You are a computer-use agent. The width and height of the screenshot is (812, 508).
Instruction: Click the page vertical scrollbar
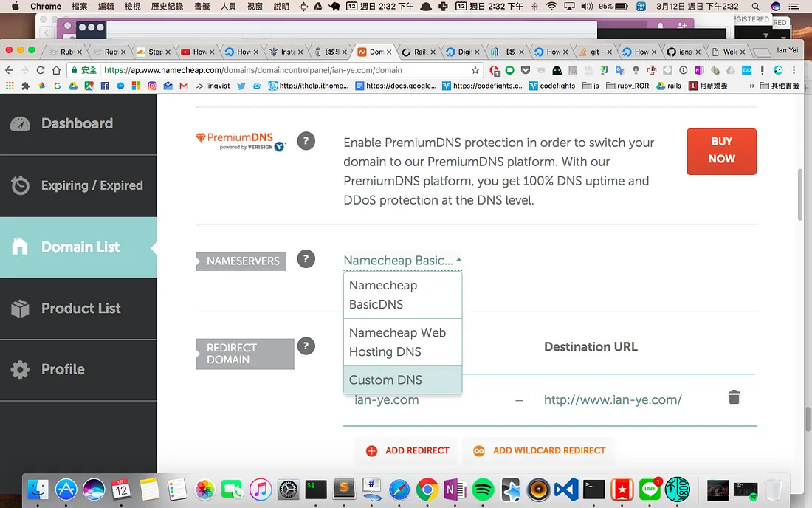[x=801, y=194]
